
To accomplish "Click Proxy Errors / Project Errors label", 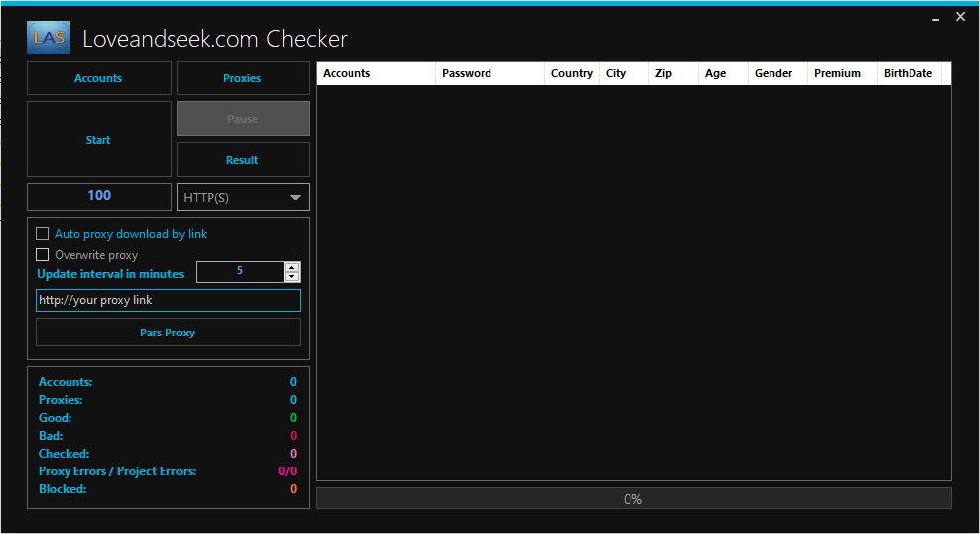I will 117,470.
